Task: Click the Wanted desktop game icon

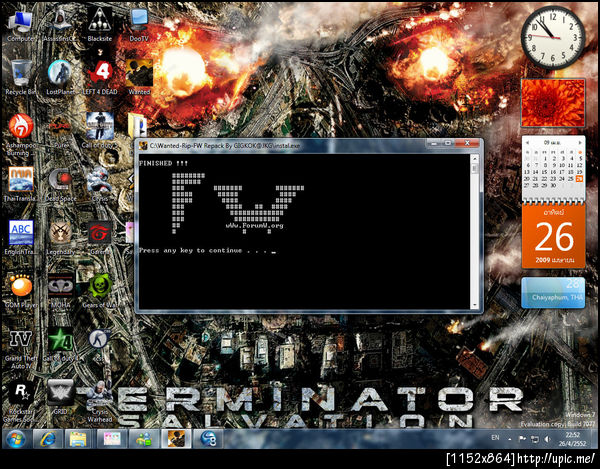Action: (x=139, y=78)
